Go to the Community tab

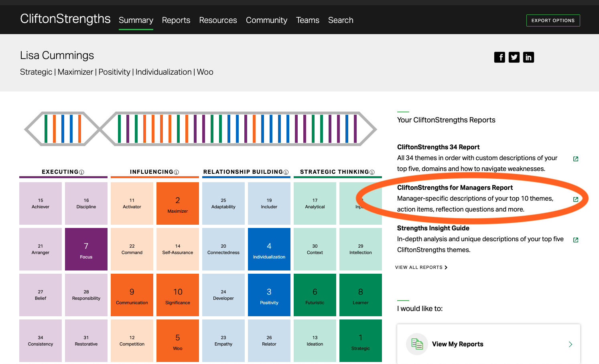(x=266, y=20)
